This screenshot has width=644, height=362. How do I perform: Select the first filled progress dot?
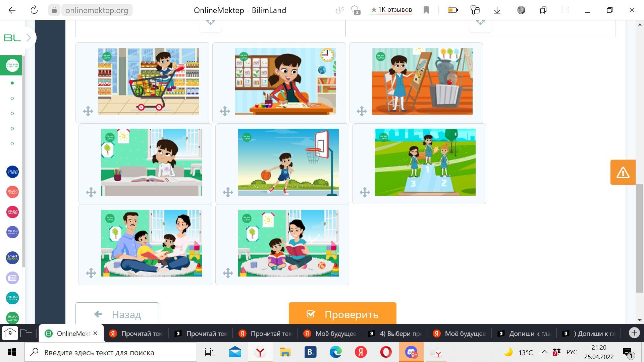click(12, 83)
